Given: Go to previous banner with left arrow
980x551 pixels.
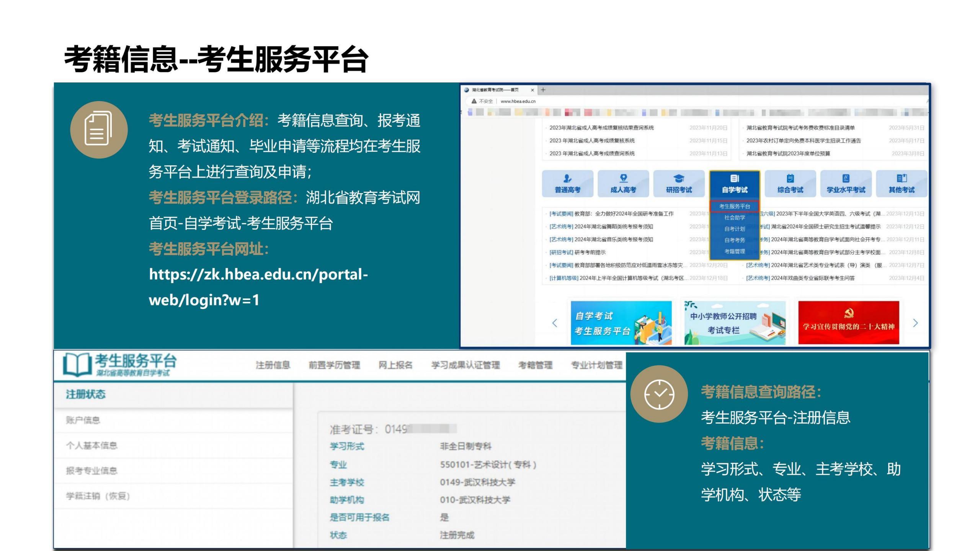Looking at the screenshot, I should click(555, 323).
